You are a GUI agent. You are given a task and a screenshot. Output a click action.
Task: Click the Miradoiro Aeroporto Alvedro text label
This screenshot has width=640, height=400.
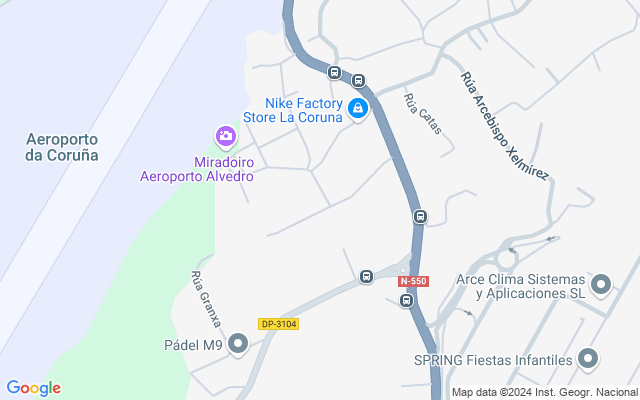pos(197,169)
